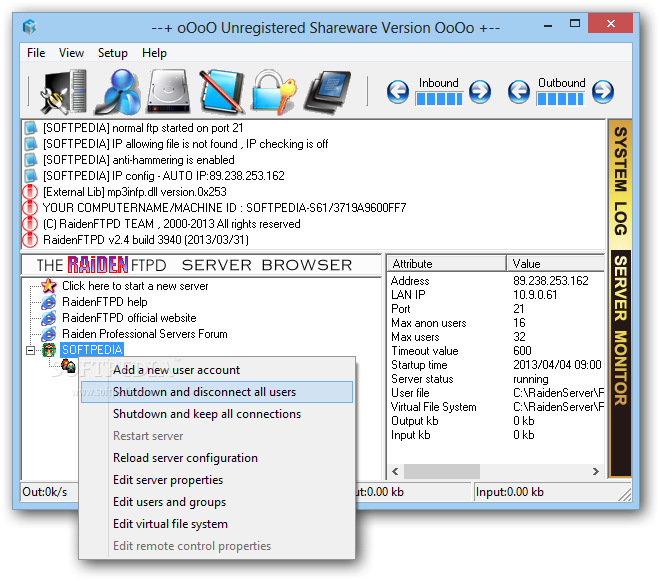Viewport: 660px width, 580px height.
Task: Open the server setup tools icon
Action: coord(63,92)
